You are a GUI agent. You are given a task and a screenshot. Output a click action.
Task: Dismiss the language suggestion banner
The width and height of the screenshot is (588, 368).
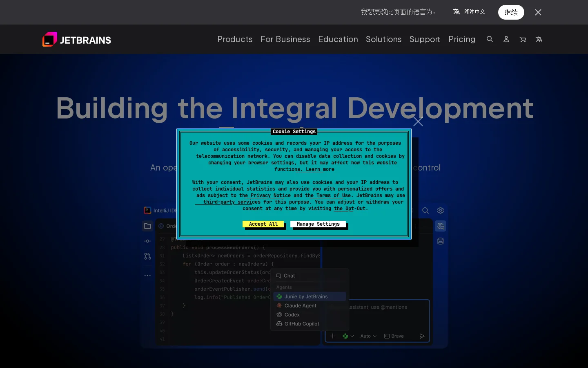(538, 12)
